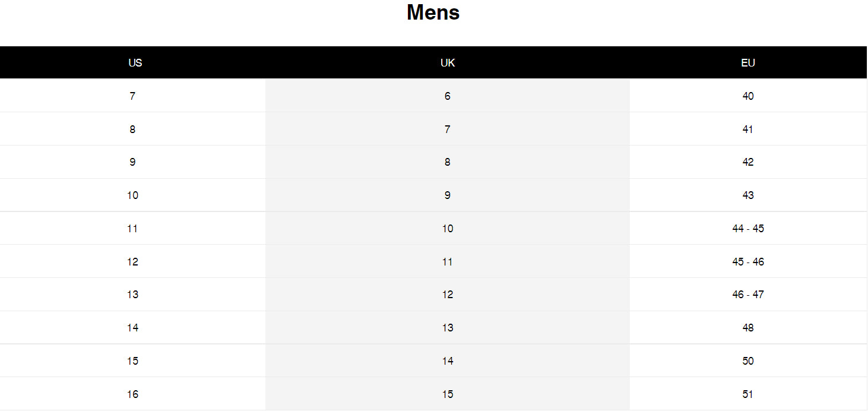Screen dimensions: 868x411
Task: Click UK size 12 cell
Action: 448,295
